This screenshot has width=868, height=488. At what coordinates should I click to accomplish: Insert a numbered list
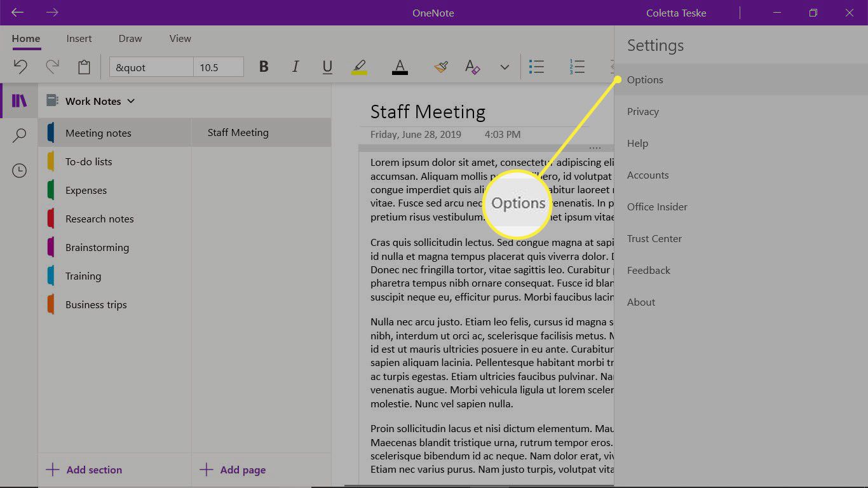coord(577,67)
